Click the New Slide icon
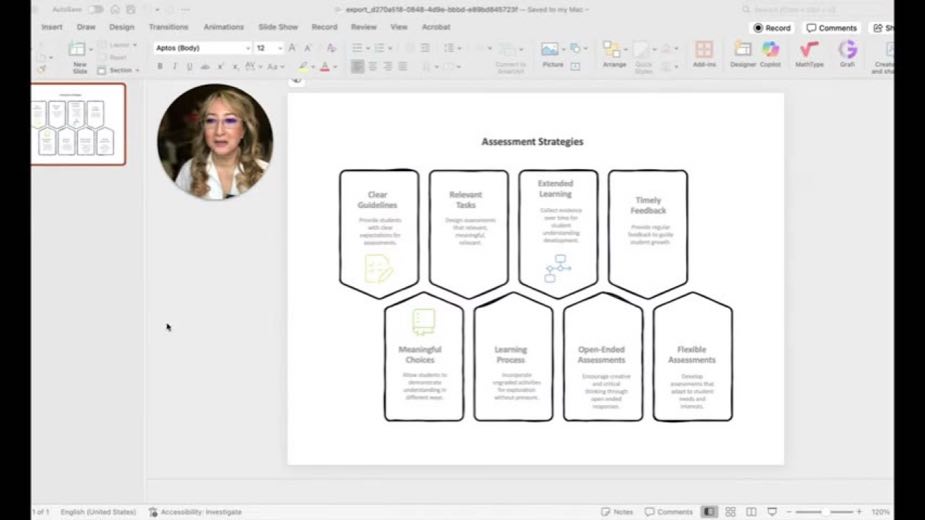This screenshot has height=520, width=925. pyautogui.click(x=77, y=49)
